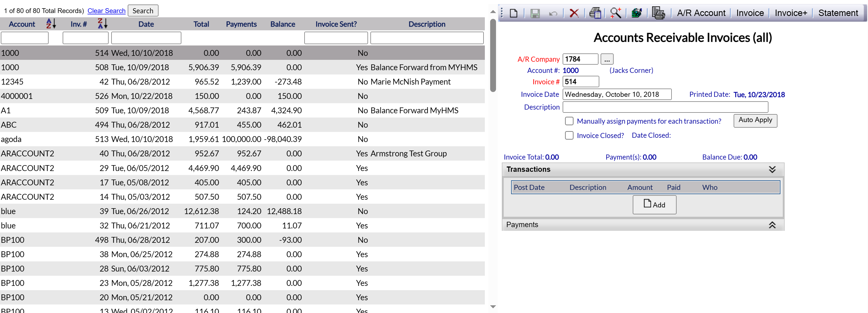868x313 pixels.
Task: Click the Print preview printer icon
Action: point(595,13)
